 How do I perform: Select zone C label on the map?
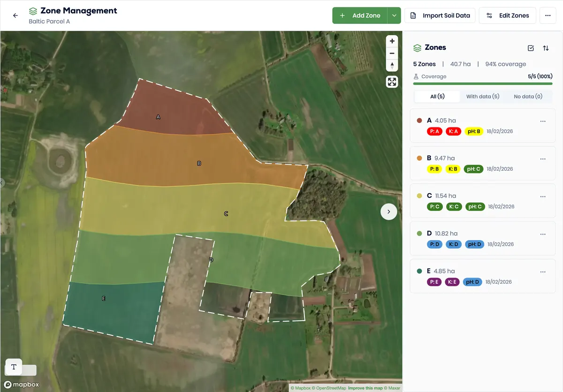click(x=226, y=214)
